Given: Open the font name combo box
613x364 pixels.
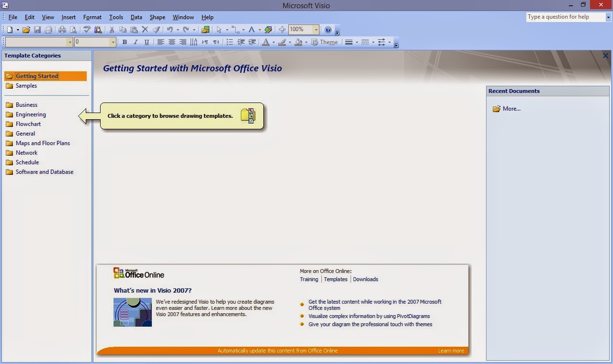Looking at the screenshot, I should click(x=39, y=42).
